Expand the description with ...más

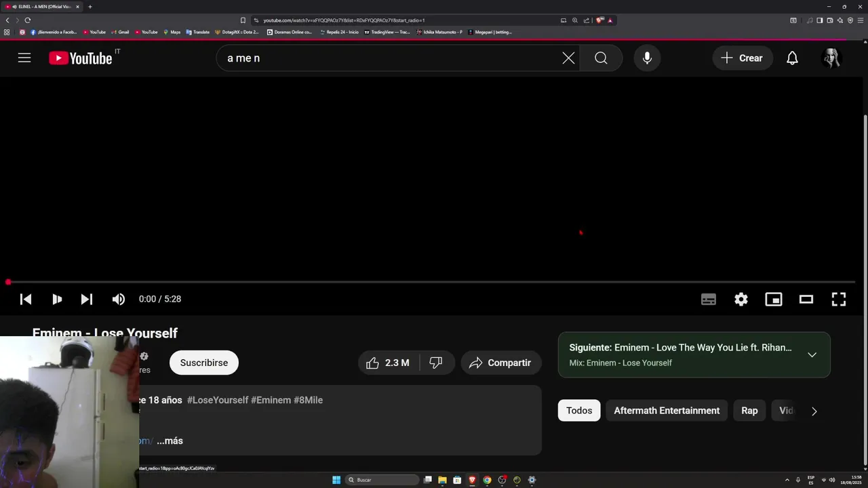point(170,441)
